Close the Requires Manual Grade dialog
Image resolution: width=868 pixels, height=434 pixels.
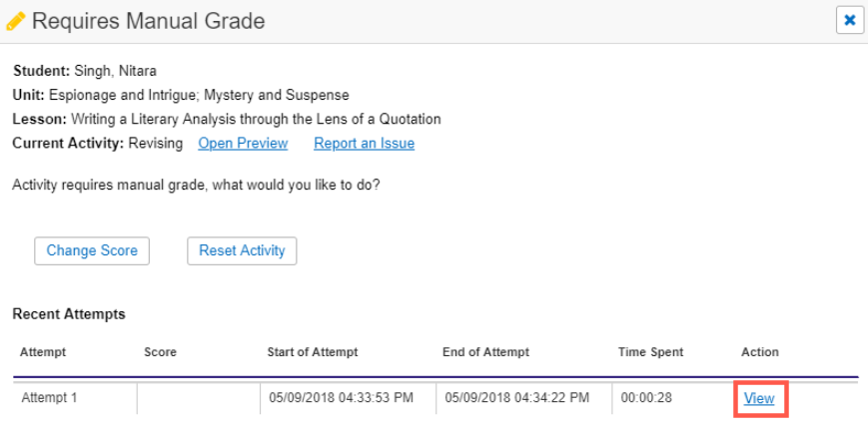(x=850, y=21)
